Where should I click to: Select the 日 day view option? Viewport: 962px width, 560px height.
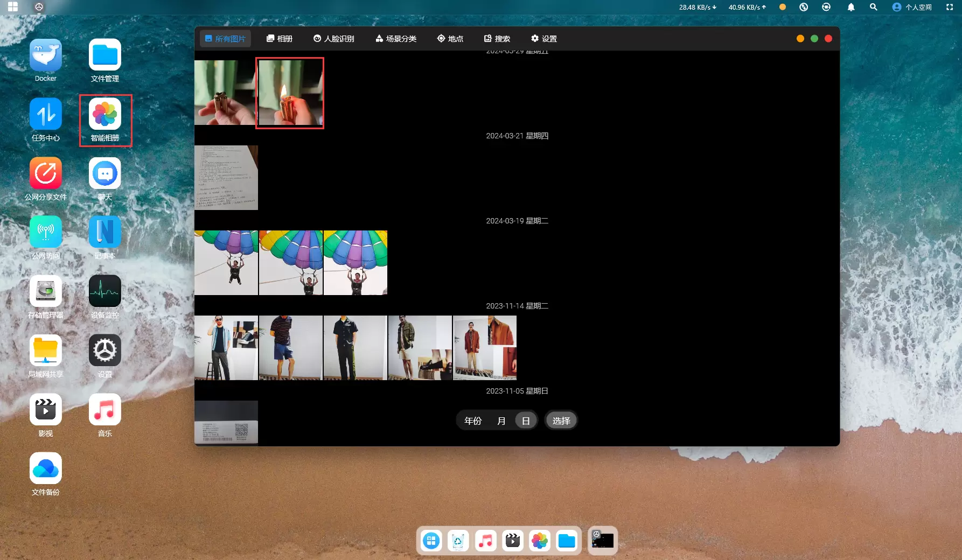pyautogui.click(x=526, y=421)
